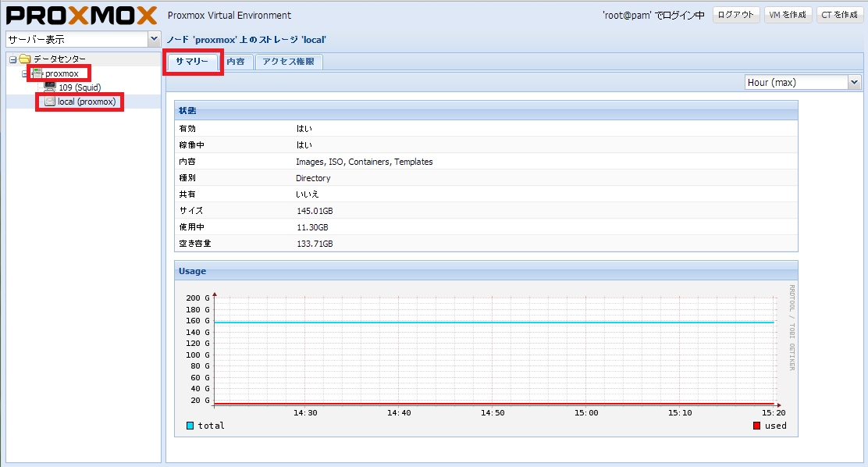Image resolution: width=868 pixels, height=467 pixels.
Task: Select the local (proxmox) storage item
Action: (87, 102)
